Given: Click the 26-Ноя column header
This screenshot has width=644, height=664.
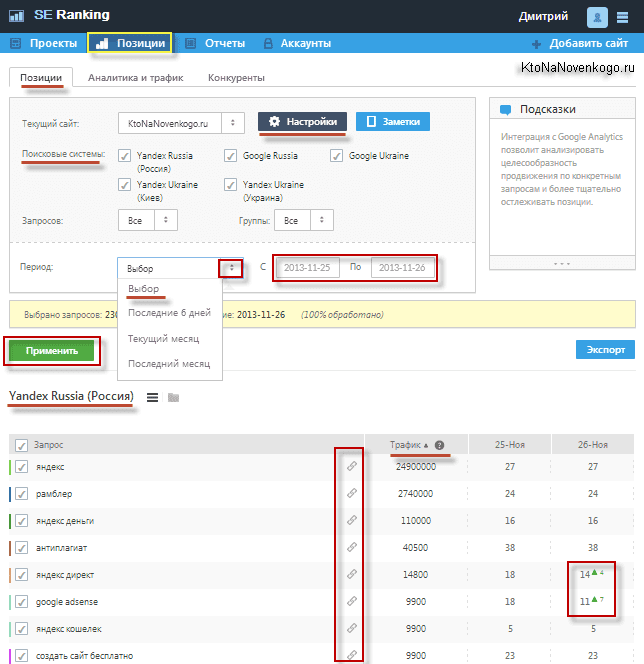Looking at the screenshot, I should pos(593,445).
